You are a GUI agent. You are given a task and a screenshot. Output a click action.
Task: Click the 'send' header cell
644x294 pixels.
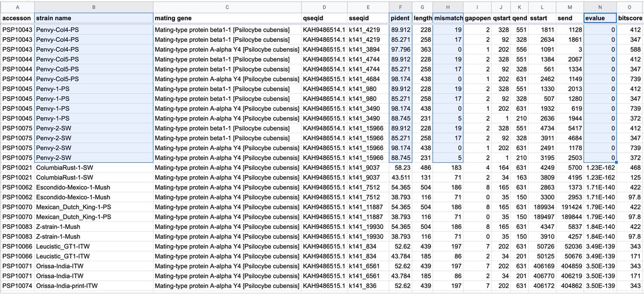(570, 18)
